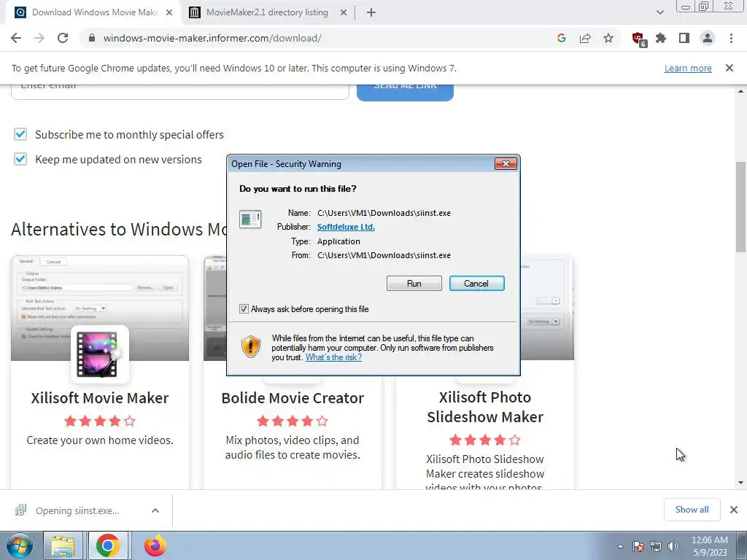Open the network tray icon
This screenshot has width=747, height=560.
point(656,546)
